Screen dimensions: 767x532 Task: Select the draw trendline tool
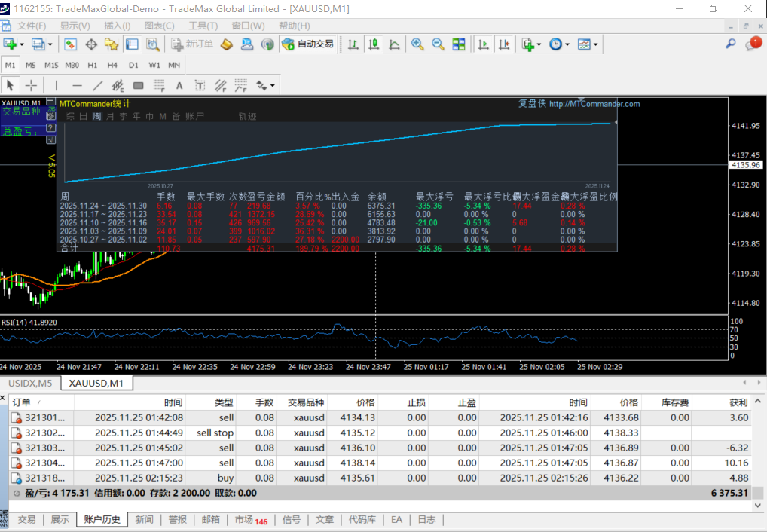(96, 85)
